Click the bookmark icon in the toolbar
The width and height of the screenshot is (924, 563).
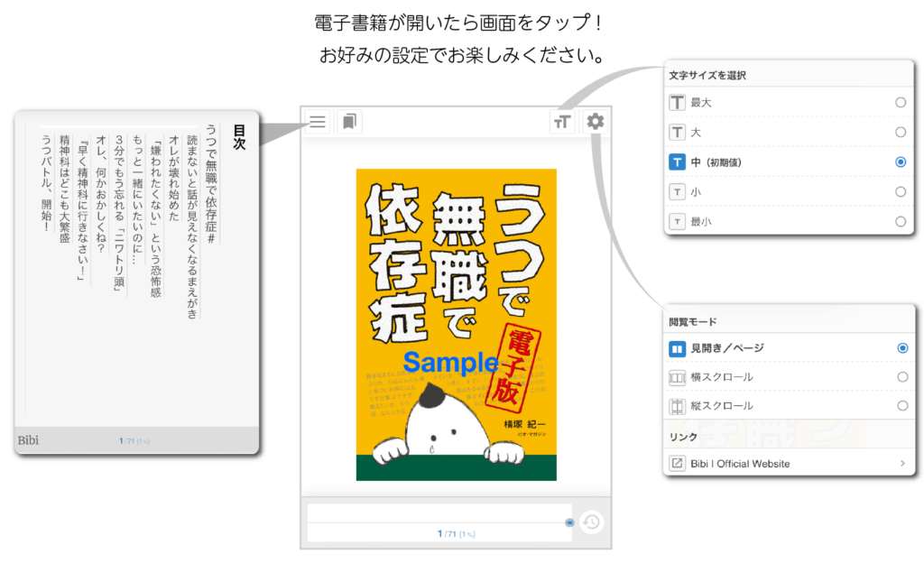click(x=347, y=121)
